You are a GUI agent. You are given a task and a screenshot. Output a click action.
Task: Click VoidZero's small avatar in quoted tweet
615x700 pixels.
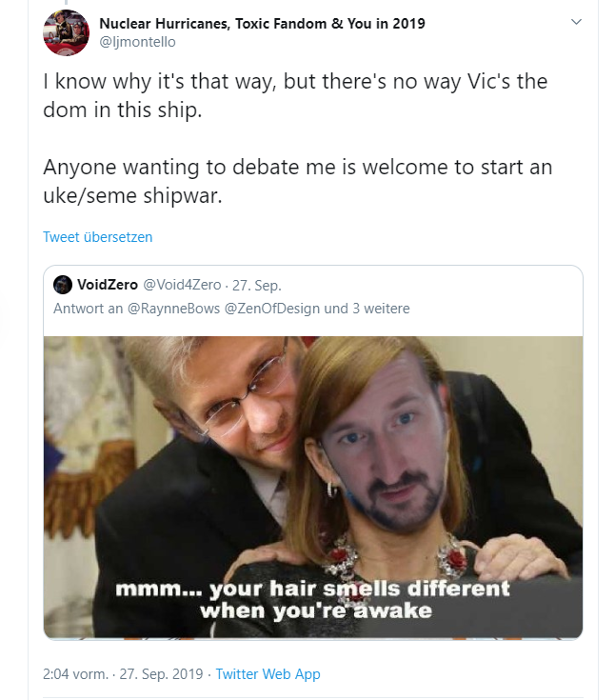point(63,285)
